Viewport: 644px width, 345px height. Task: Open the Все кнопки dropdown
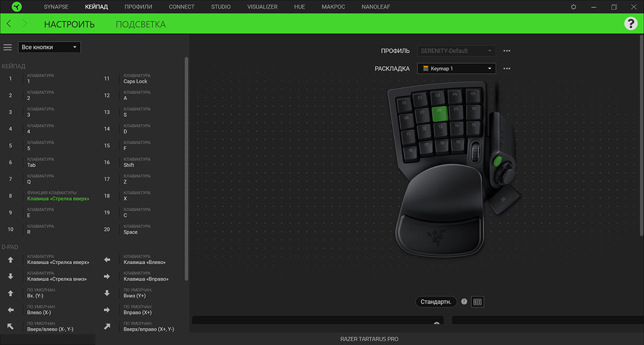click(49, 47)
